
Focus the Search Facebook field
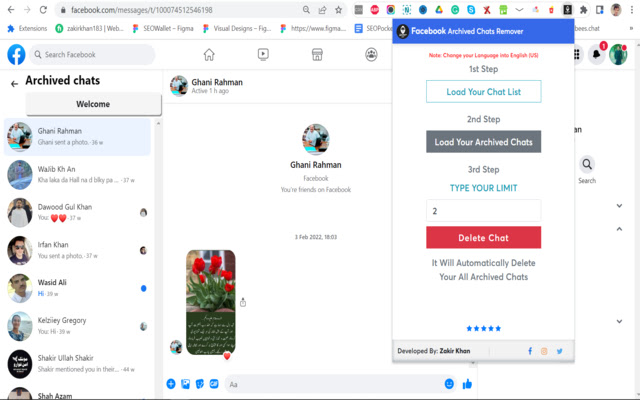92,55
